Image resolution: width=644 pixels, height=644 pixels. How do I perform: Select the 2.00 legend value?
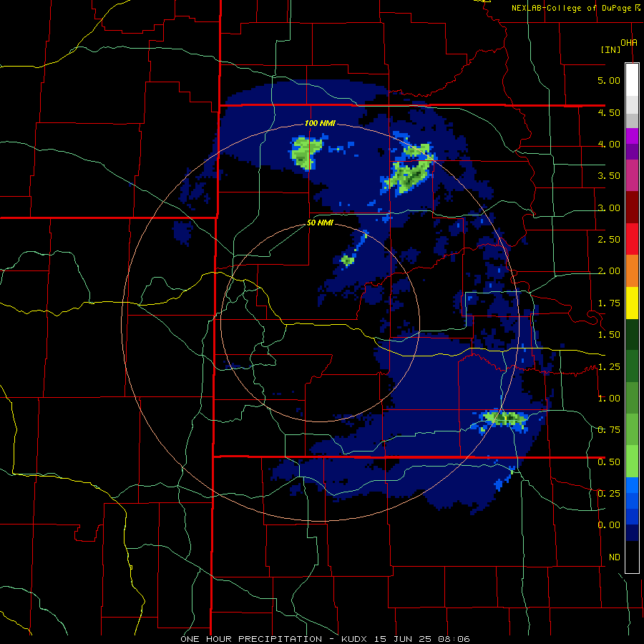pos(609,271)
